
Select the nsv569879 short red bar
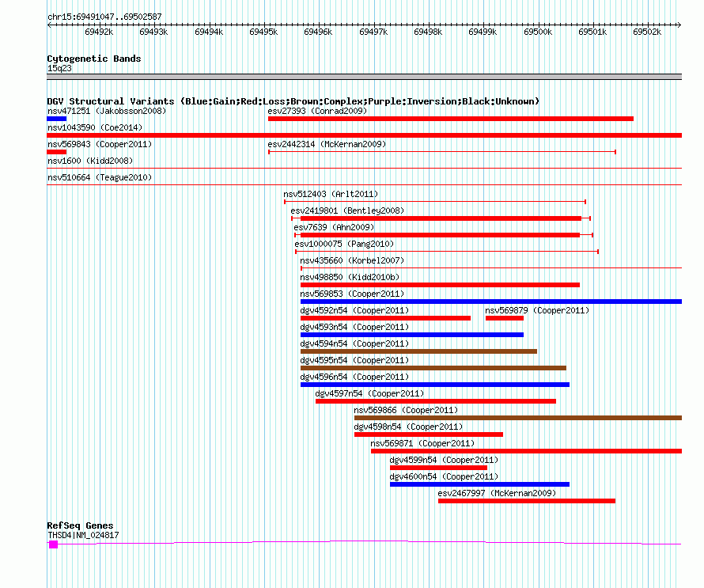point(505,318)
